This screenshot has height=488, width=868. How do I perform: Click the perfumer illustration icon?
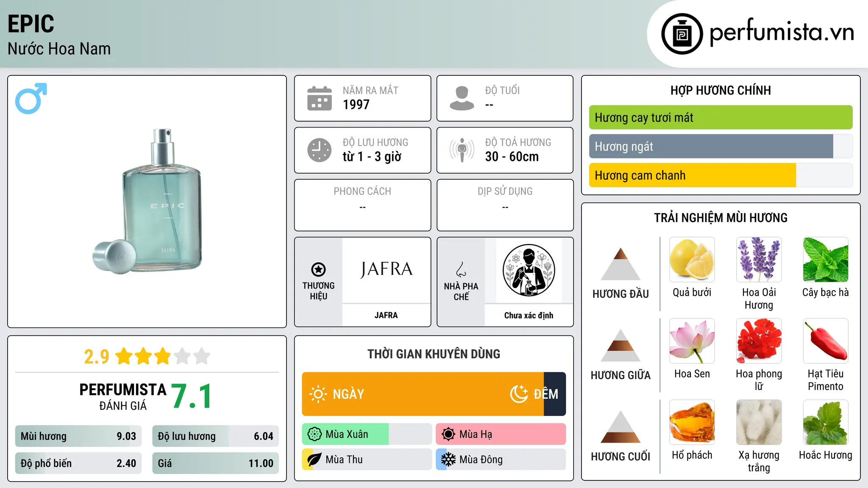point(529,270)
